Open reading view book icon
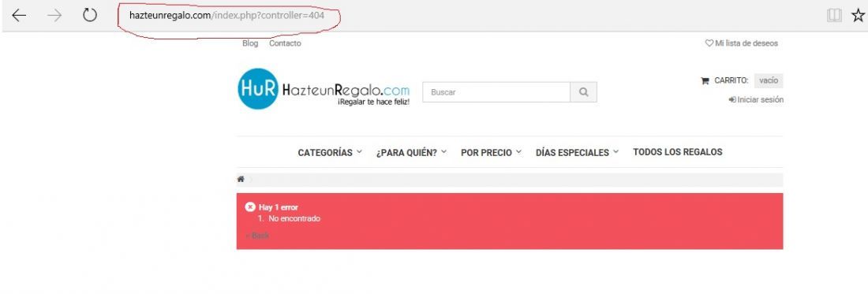Screen dimensions: 868x294 (x=834, y=16)
